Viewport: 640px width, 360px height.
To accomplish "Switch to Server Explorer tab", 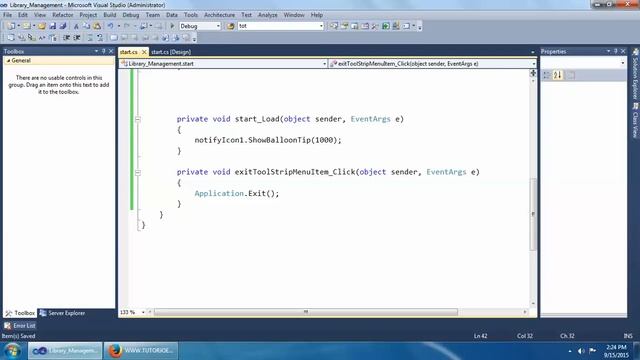I will click(x=62, y=313).
